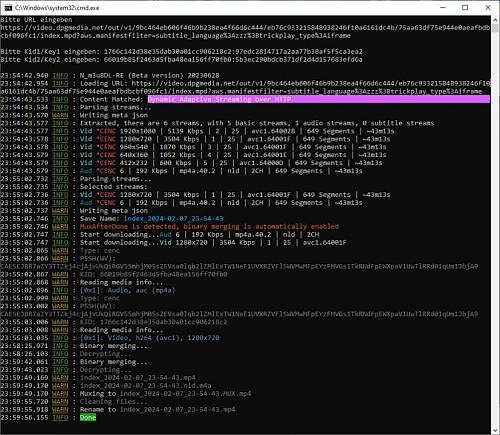Click the Bitte URL eingeben prompt line
The image size is (500, 435).
(x=36, y=20)
